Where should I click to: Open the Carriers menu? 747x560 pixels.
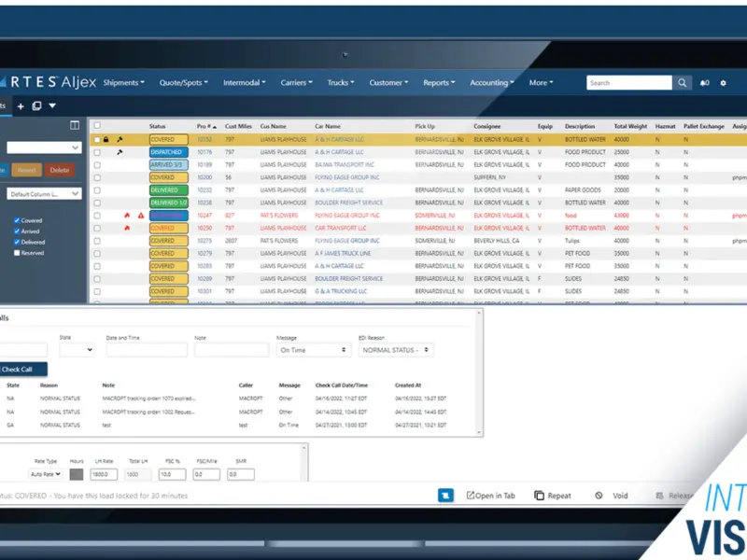tap(296, 83)
